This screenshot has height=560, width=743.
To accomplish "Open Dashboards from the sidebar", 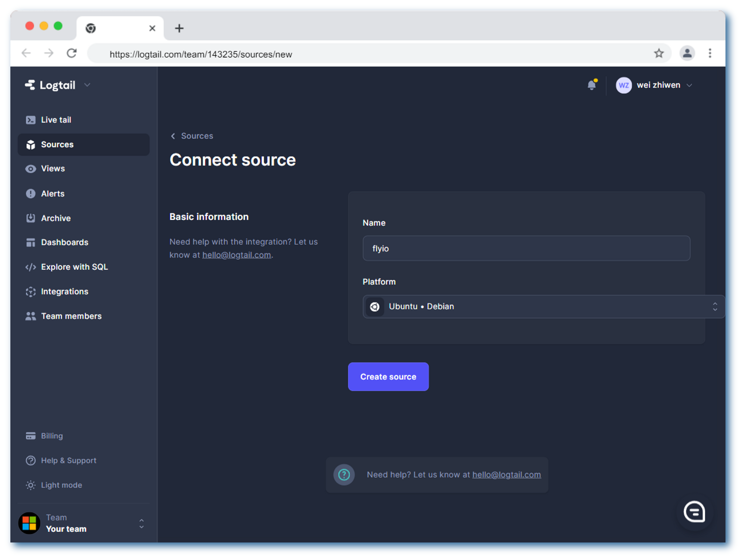I will [83, 242].
